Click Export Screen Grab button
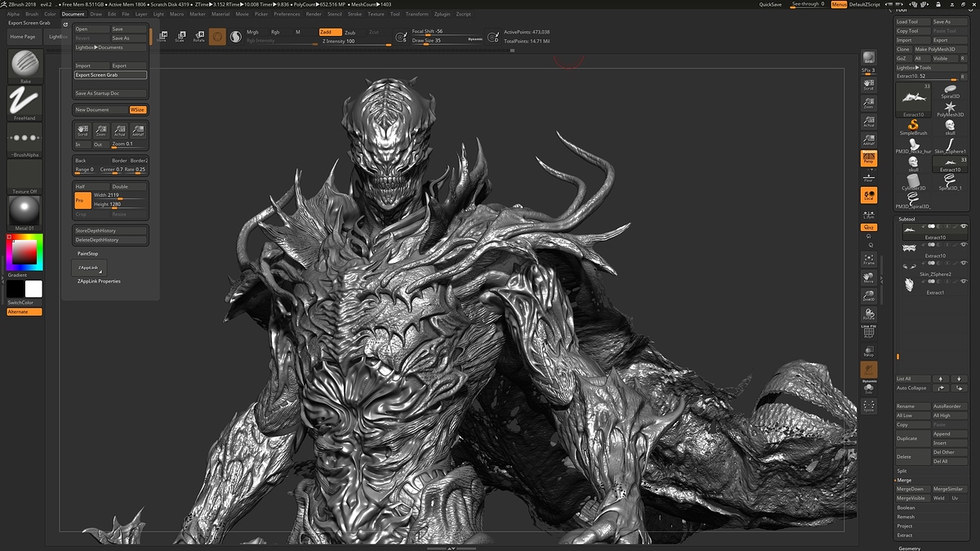The height and width of the screenshot is (551, 980). pyautogui.click(x=110, y=75)
